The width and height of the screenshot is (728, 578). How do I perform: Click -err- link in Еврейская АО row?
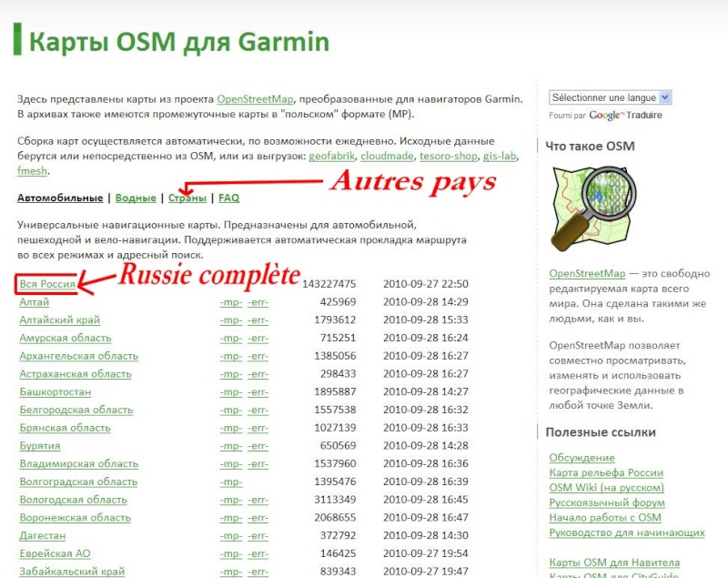pos(258,554)
